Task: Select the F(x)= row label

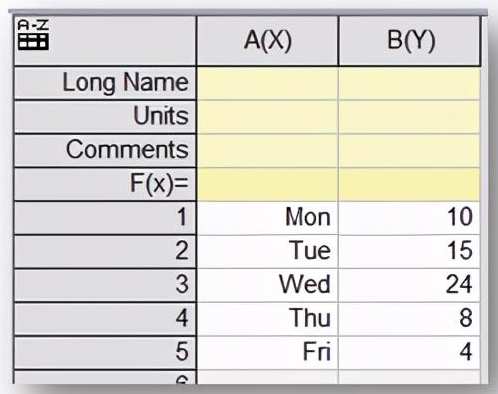Action: point(105,184)
